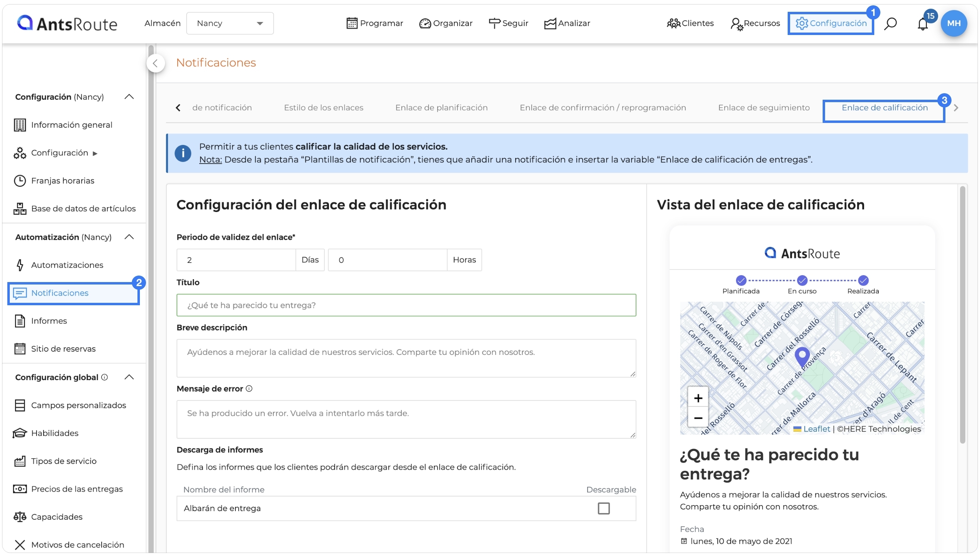Click the AntsRoute logo in the header
This screenshot has height=558, width=980.
pos(67,24)
